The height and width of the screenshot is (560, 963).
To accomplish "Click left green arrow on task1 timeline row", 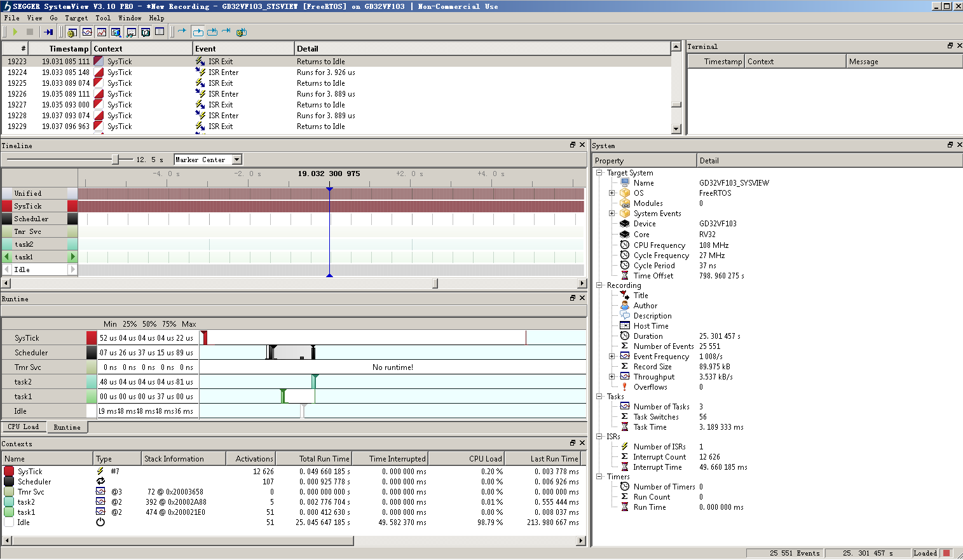I will tap(7, 257).
